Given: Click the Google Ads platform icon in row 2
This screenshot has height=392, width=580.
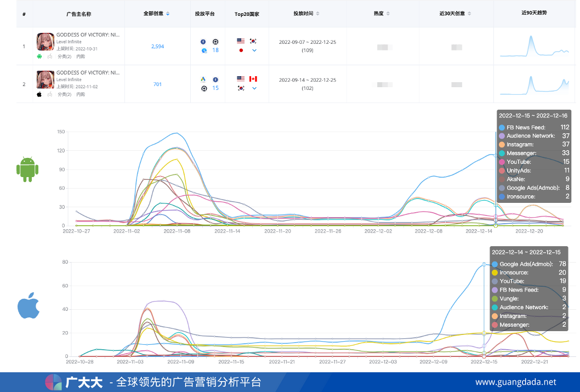Looking at the screenshot, I should point(203,78).
